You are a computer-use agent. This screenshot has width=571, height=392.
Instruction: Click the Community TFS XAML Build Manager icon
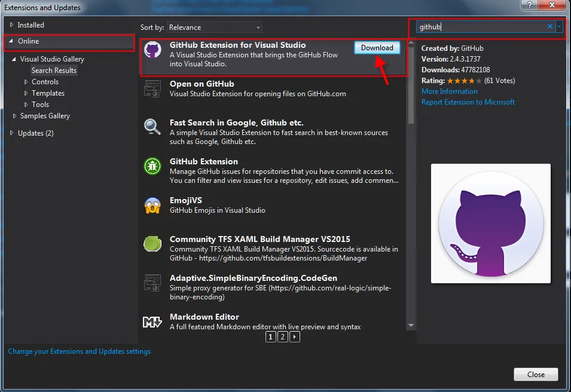point(152,244)
